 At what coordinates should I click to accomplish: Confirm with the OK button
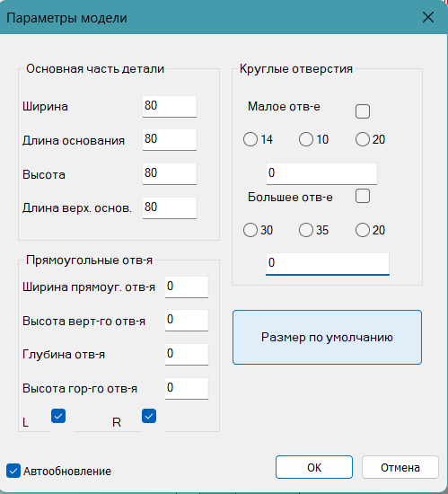pyautogui.click(x=314, y=467)
